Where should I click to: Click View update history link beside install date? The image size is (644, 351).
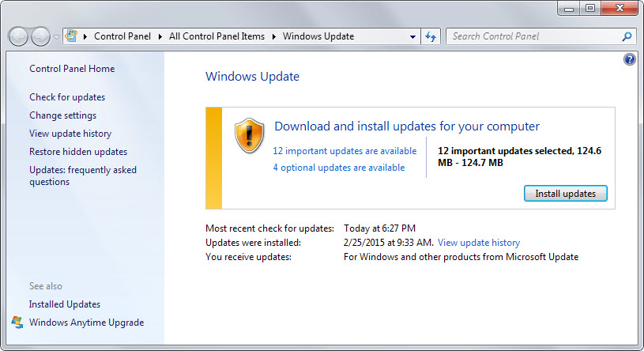[479, 243]
